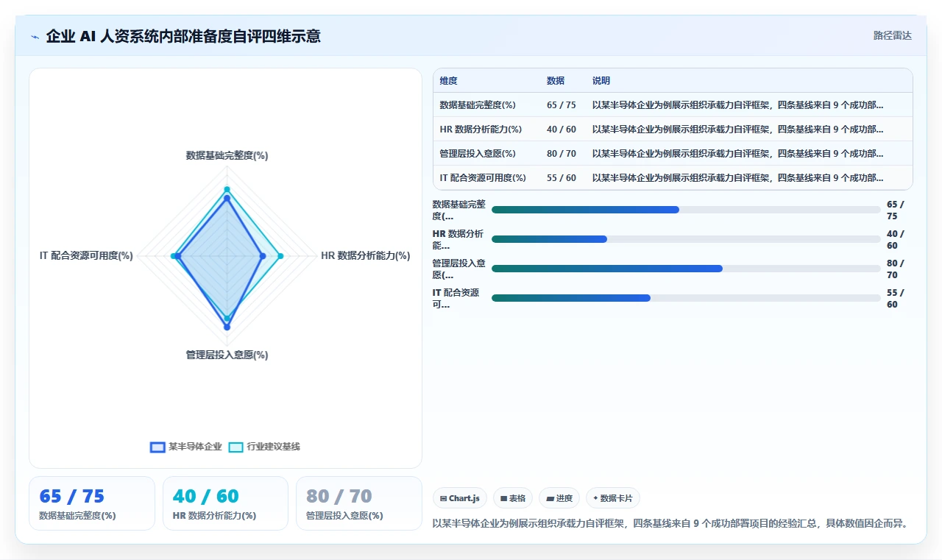Click the 40 / 60 stat card

coord(225,503)
